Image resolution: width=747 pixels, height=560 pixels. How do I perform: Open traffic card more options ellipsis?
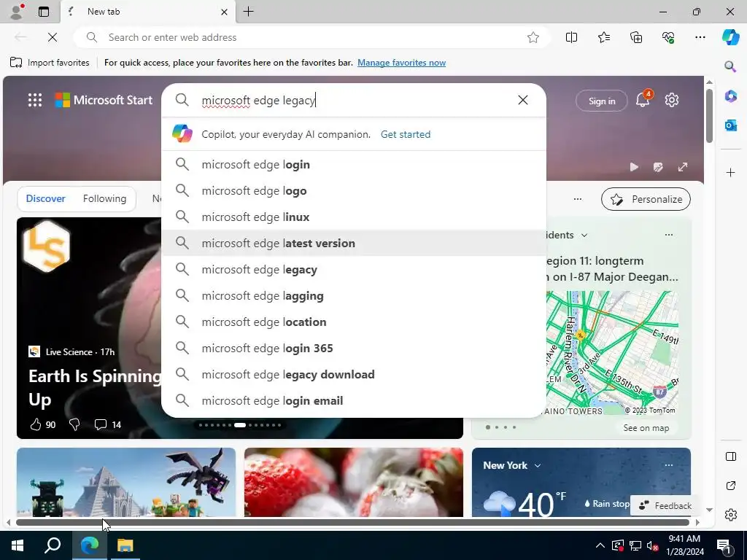(x=669, y=235)
